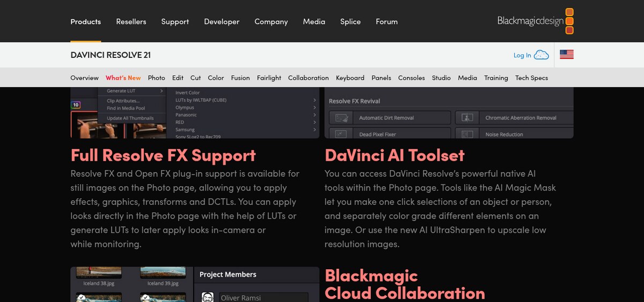Switch to the Overview tab
This screenshot has height=302, width=644.
coord(85,78)
